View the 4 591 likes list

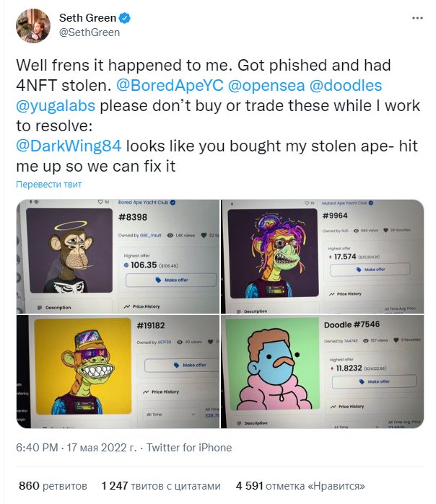click(300, 486)
